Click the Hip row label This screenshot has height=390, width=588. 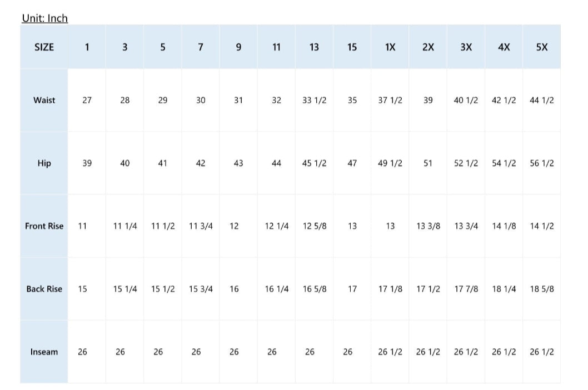(44, 163)
